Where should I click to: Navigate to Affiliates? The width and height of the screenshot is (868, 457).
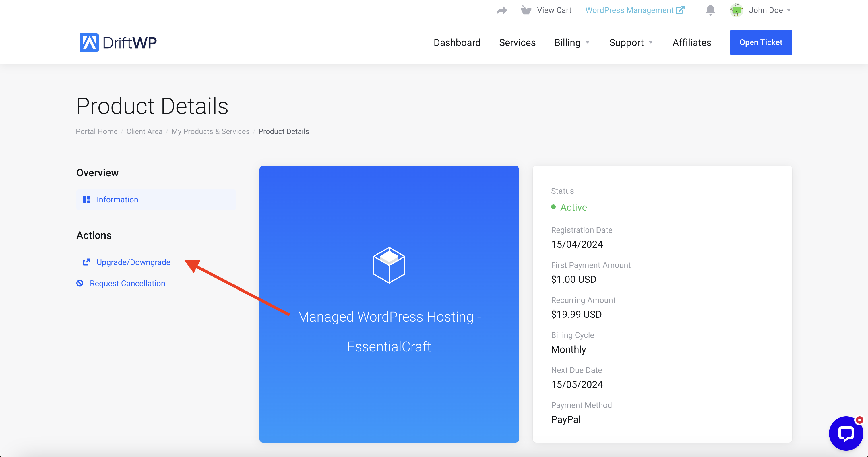[692, 42]
